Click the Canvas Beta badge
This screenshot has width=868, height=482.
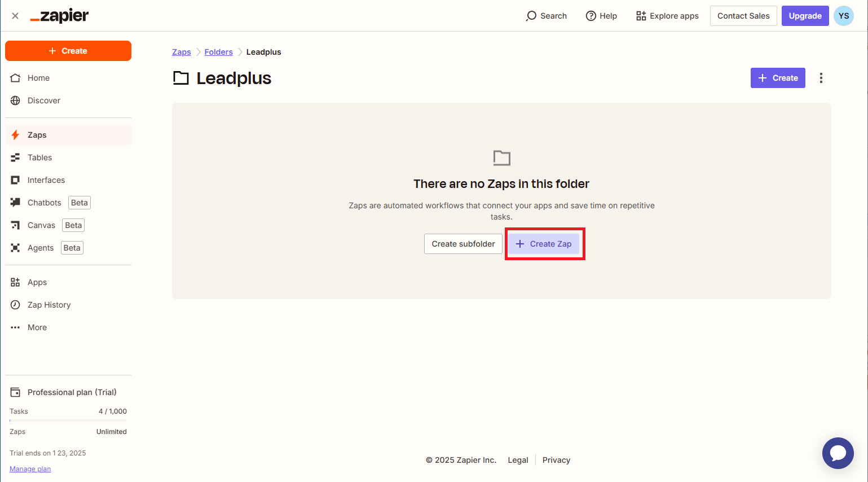[x=73, y=225]
